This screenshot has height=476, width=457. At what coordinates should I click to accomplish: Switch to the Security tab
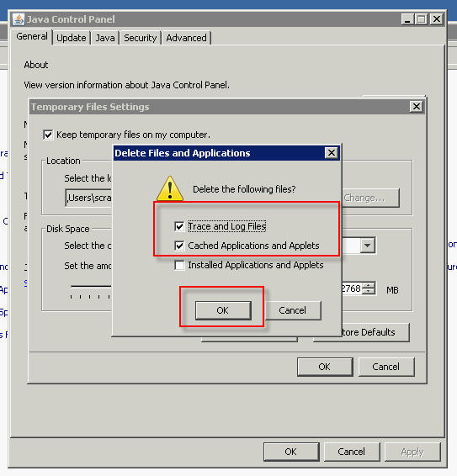(140, 38)
